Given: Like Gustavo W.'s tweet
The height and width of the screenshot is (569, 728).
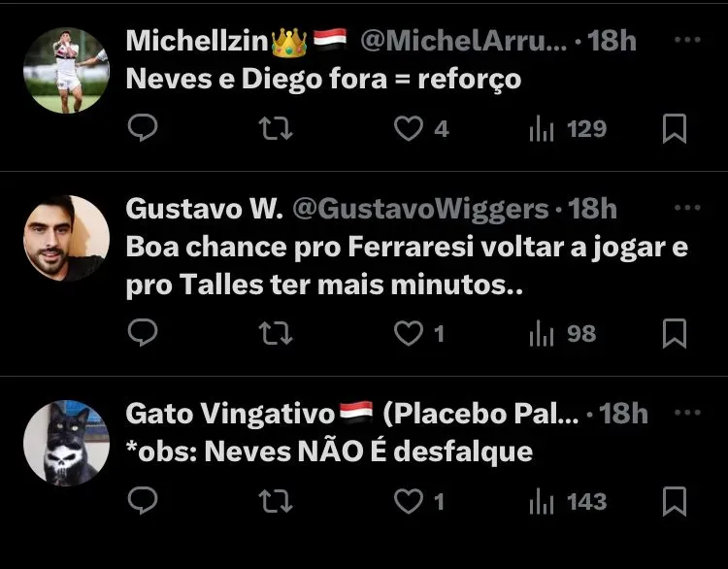Looking at the screenshot, I should 418,333.
